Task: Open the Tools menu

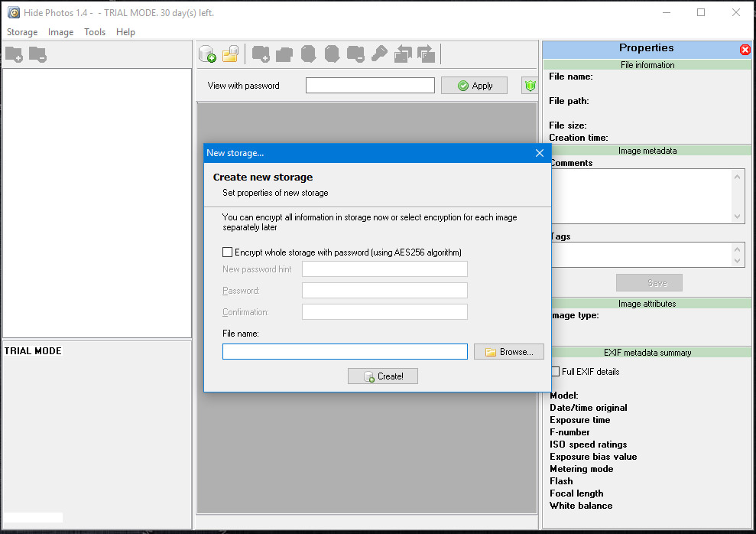Action: pos(95,32)
